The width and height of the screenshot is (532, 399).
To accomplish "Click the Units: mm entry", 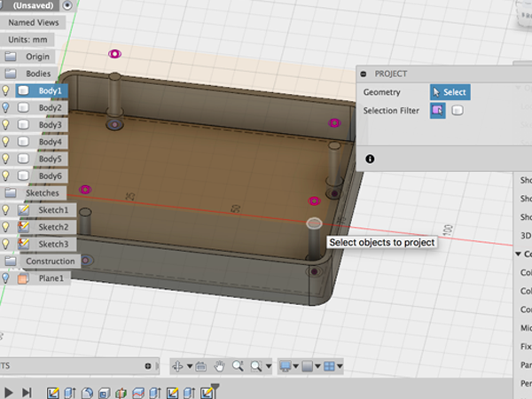I will pyautogui.click(x=27, y=39).
